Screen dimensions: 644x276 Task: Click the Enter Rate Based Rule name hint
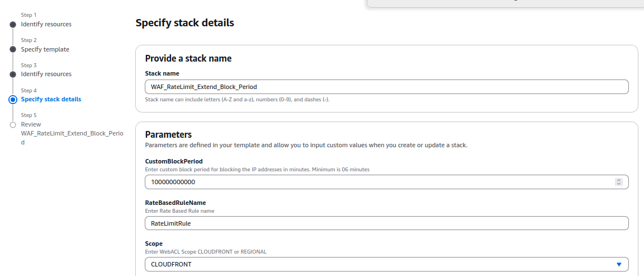(180, 211)
